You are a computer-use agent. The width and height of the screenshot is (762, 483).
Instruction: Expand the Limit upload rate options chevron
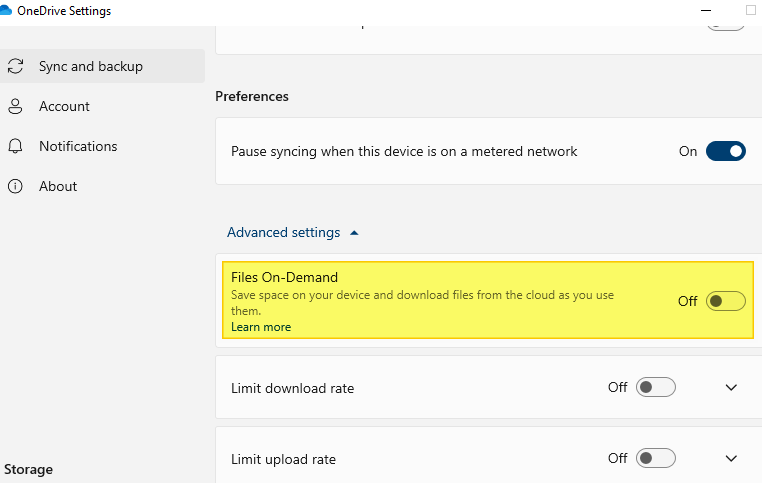(x=731, y=458)
